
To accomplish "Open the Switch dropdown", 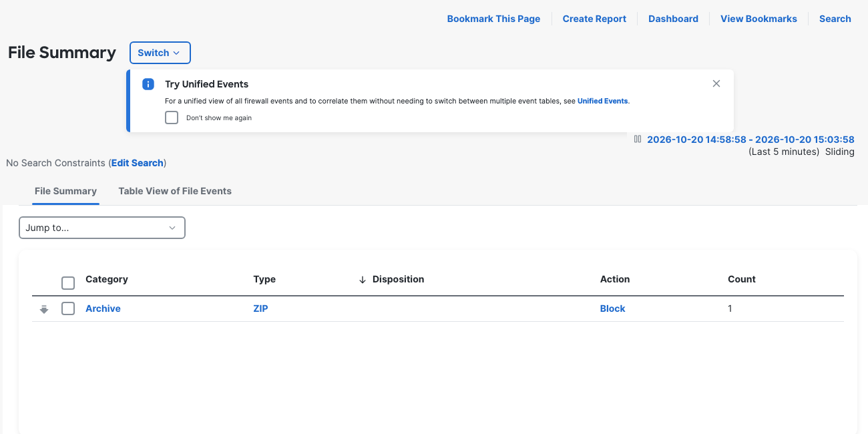I will 160,53.
